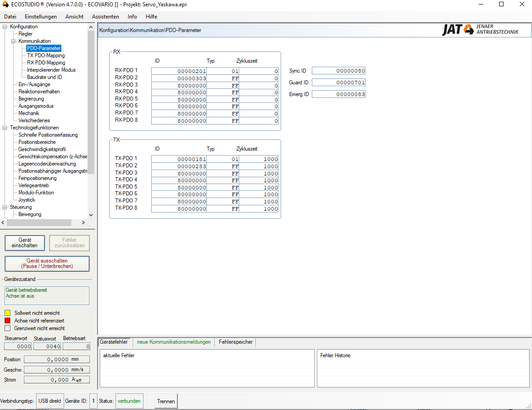The image size is (532, 410).
Task: Switch to the Gerätefehler tab
Action: click(114, 342)
